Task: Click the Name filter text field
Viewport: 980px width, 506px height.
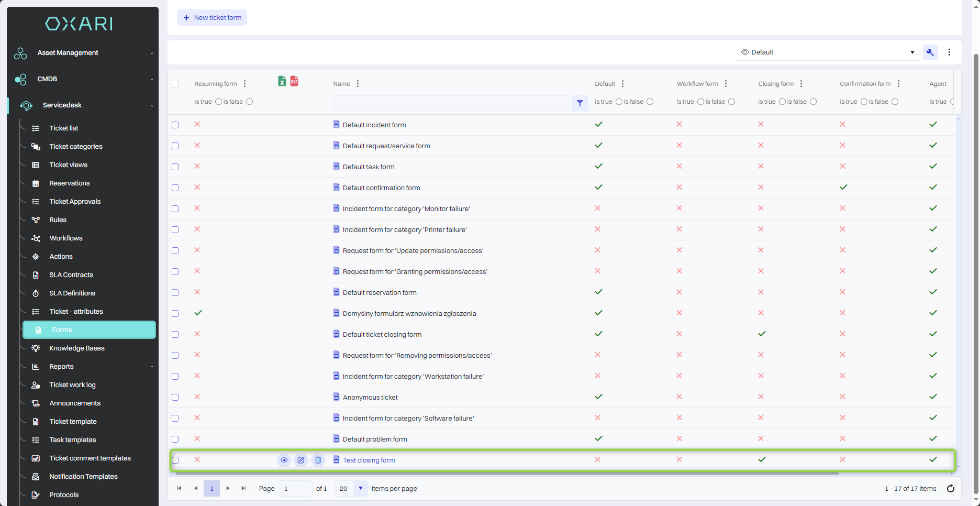Action: (x=451, y=103)
